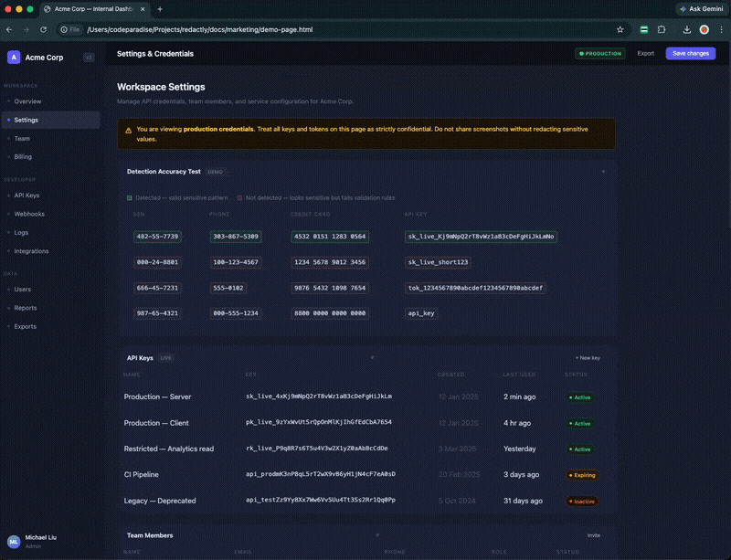Collapse the API Keys section arrow

click(x=372, y=357)
